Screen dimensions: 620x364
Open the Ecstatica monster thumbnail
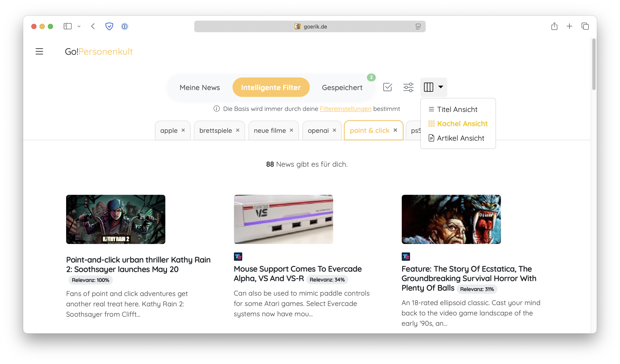pyautogui.click(x=451, y=219)
